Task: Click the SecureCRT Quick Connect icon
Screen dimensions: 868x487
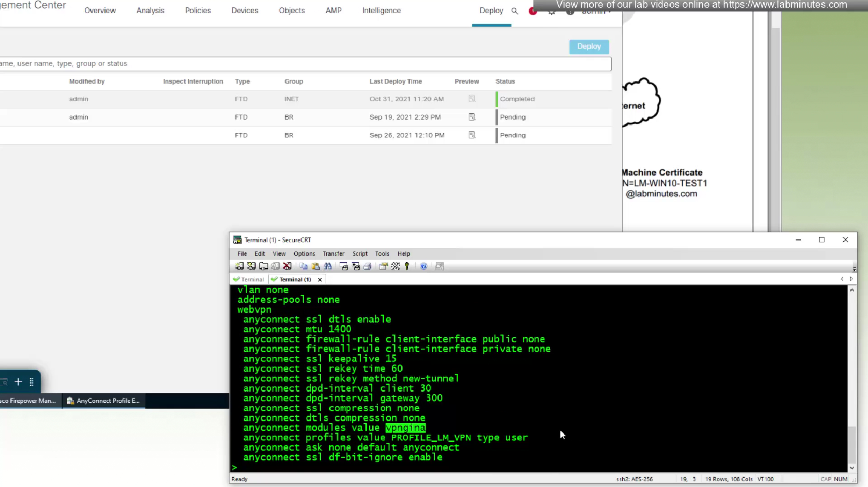Action: (251, 266)
